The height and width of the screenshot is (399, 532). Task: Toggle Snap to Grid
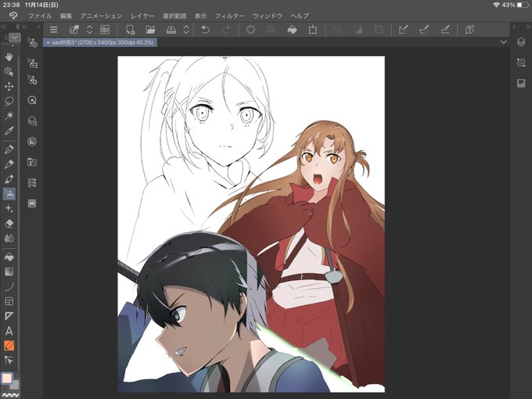click(445, 30)
